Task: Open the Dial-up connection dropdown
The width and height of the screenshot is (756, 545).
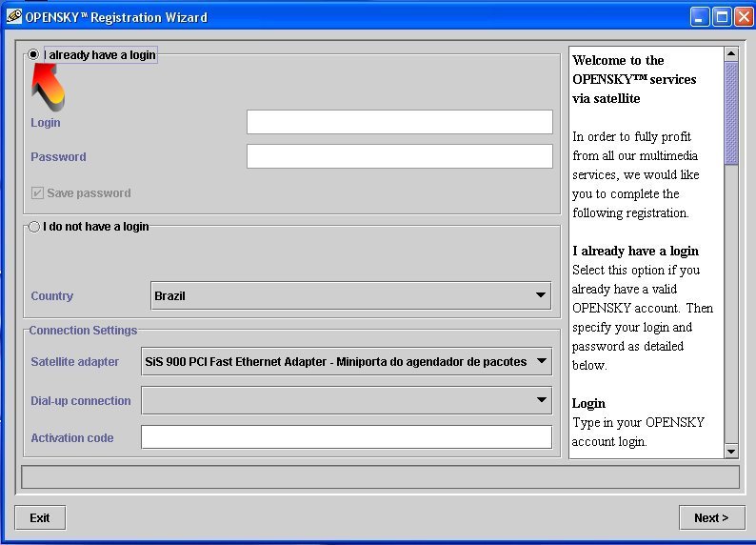Action: (x=347, y=400)
